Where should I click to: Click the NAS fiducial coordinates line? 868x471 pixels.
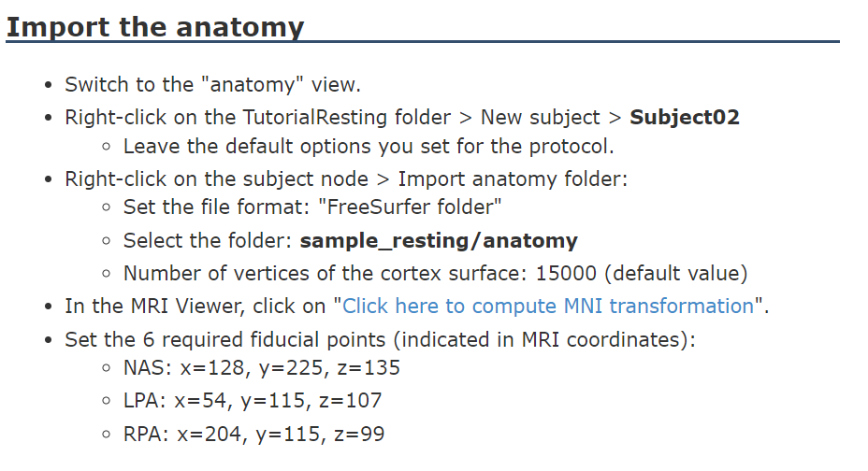pyautogui.click(x=261, y=367)
